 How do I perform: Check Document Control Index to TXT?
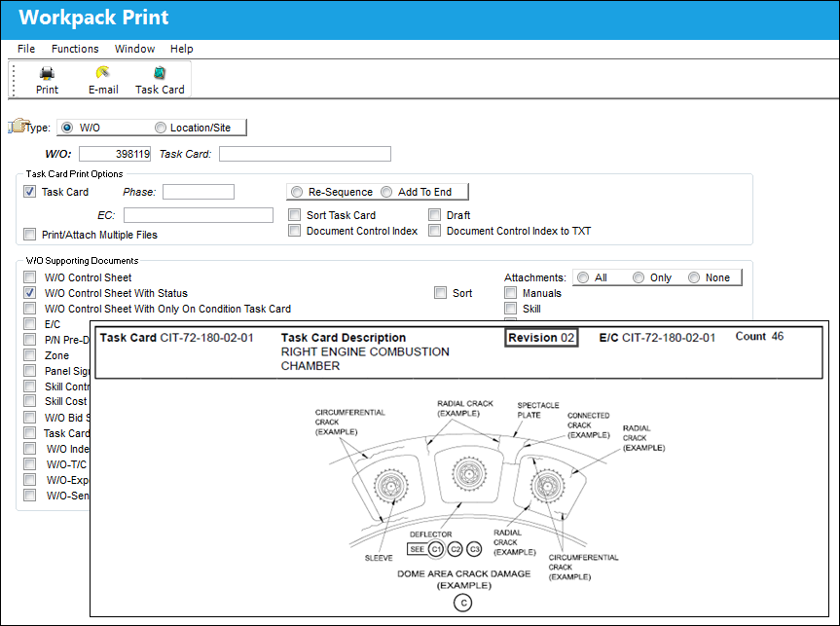(x=435, y=231)
